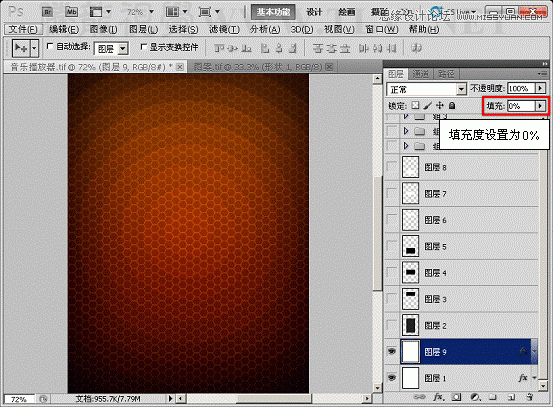This screenshot has width=553, height=407.
Task: Delete layer using the trash icon
Action: click(x=530, y=397)
